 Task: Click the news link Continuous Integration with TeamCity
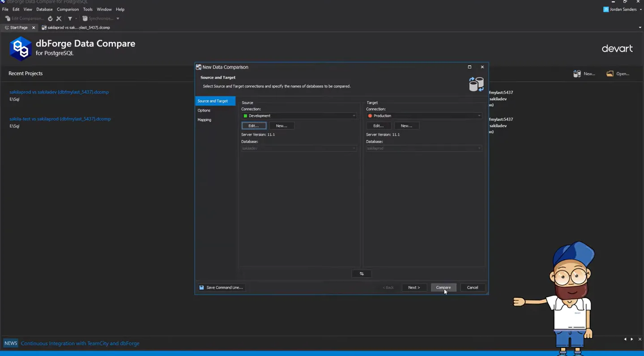coord(80,343)
